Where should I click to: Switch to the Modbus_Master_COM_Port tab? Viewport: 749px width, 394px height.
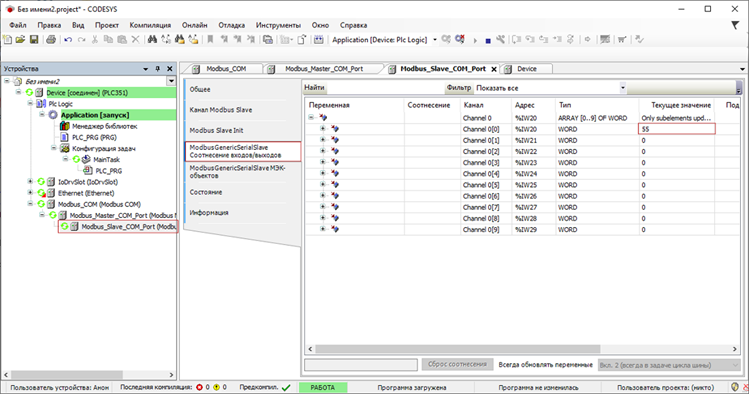(324, 69)
